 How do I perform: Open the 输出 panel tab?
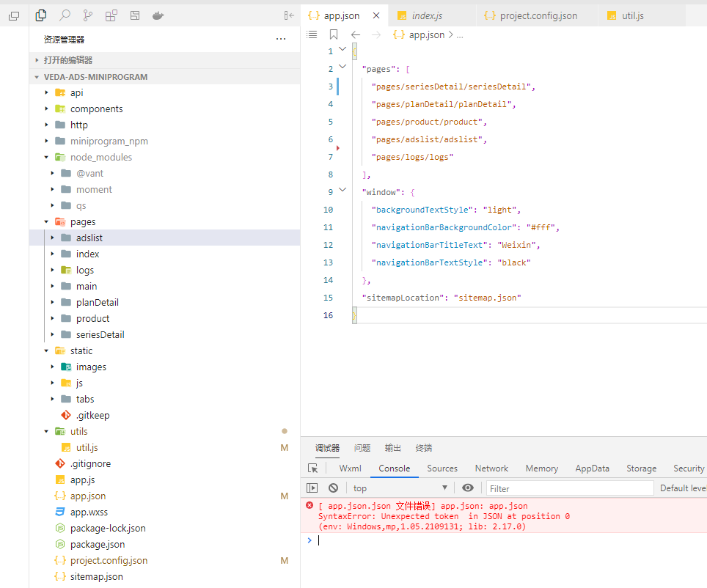click(392, 448)
